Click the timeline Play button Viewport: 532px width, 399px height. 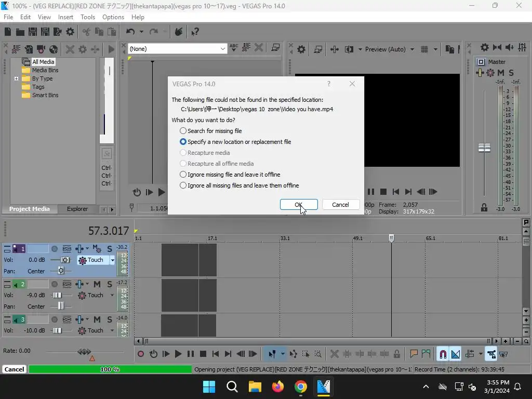[178, 354]
